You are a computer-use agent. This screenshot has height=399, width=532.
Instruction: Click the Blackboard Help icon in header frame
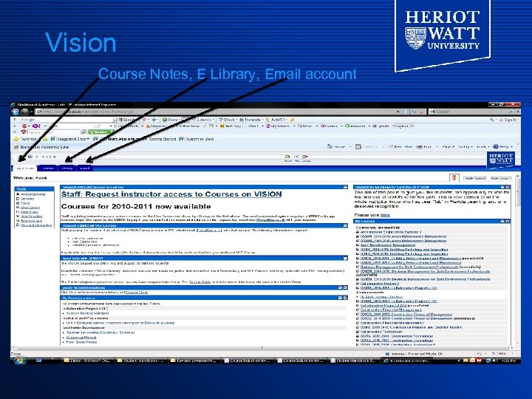pos(296,158)
